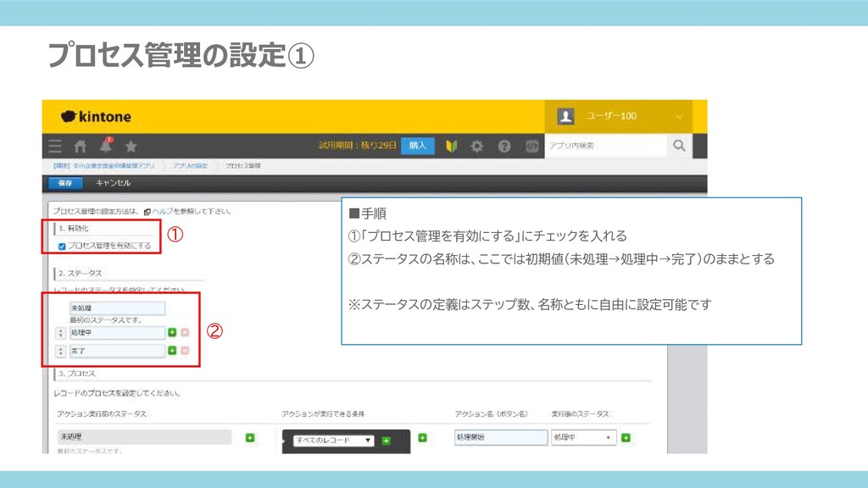
Task: Open the 実行後のステータス 処理中 dropdown
Action: pyautogui.click(x=583, y=437)
